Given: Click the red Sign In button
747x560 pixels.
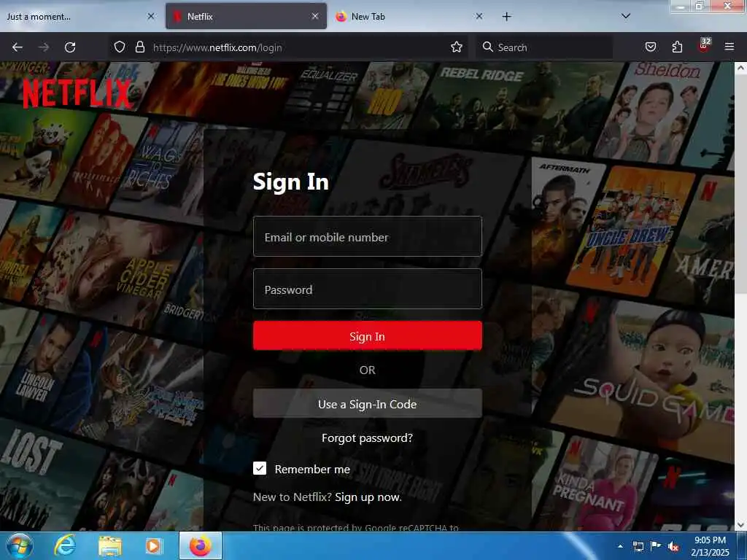Looking at the screenshot, I should pyautogui.click(x=368, y=335).
